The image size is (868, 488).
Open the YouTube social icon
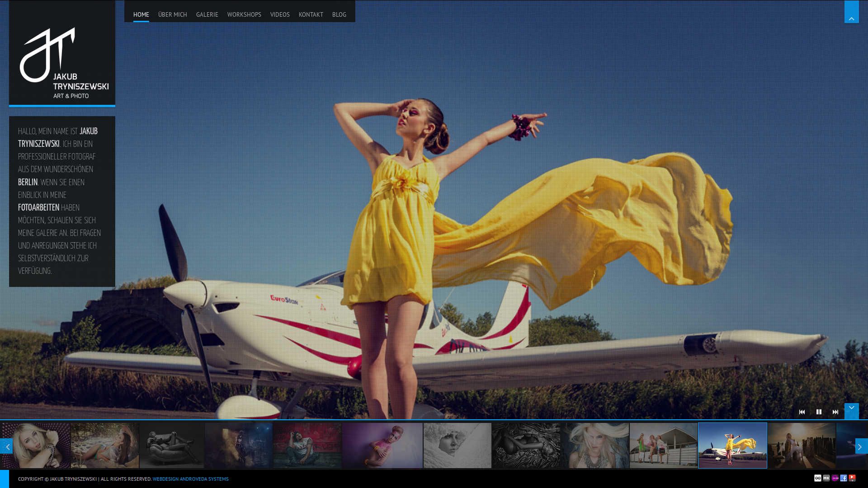852,478
